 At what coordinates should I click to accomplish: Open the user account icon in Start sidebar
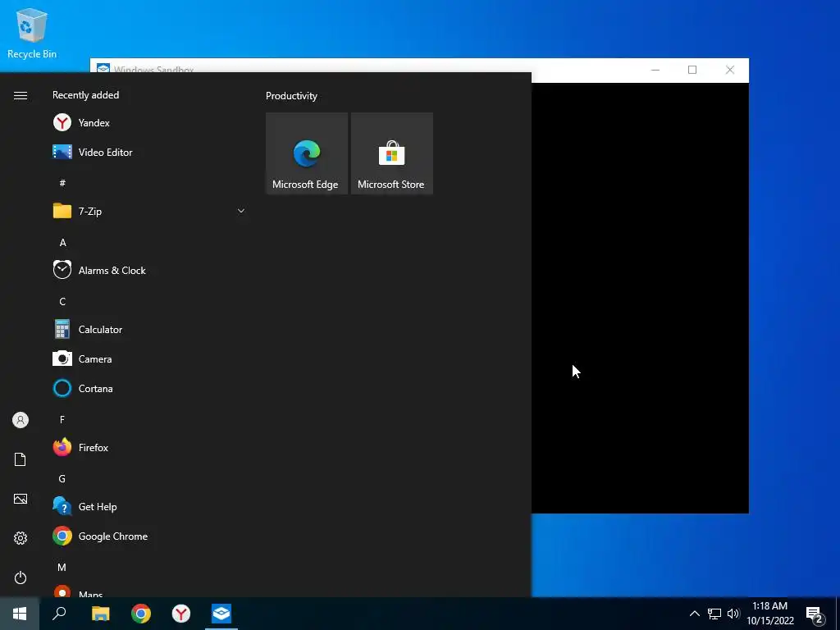21,420
